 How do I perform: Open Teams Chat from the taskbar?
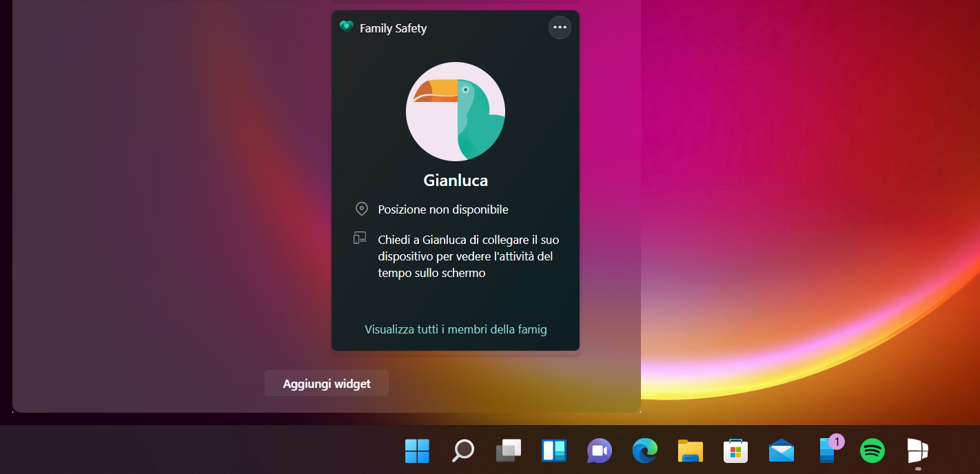[x=599, y=451]
